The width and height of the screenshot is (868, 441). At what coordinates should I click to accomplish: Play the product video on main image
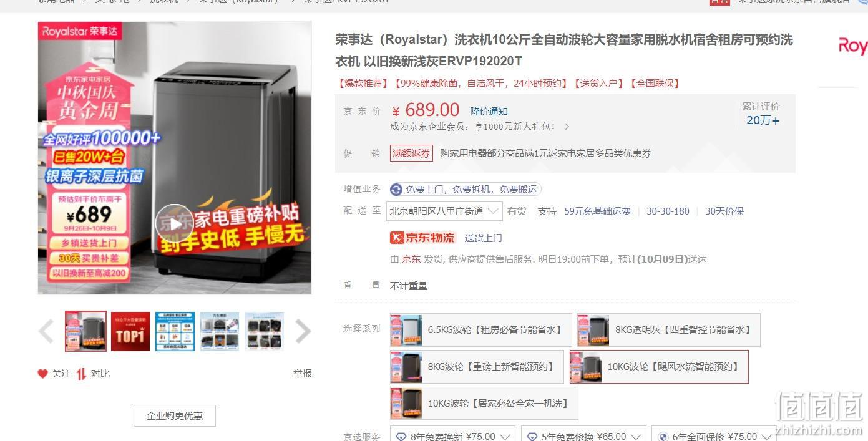[x=174, y=223]
